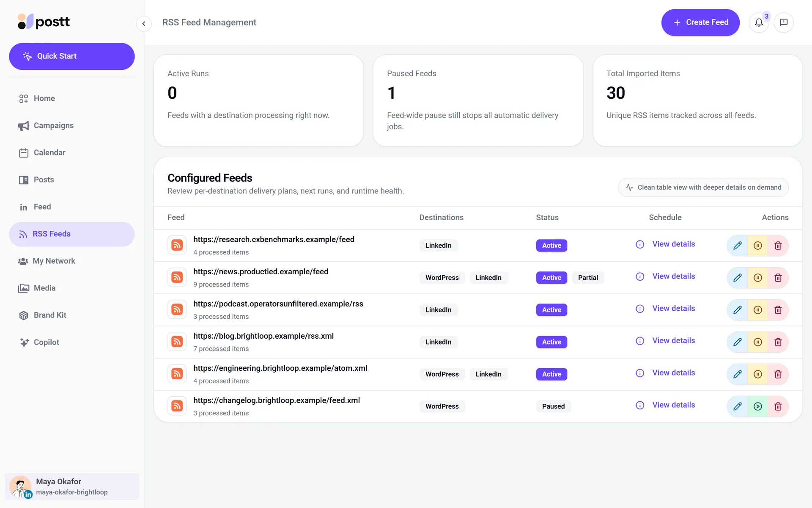Collapse the sidebar with the chevron button
Image resolution: width=812 pixels, height=508 pixels.
coord(144,24)
